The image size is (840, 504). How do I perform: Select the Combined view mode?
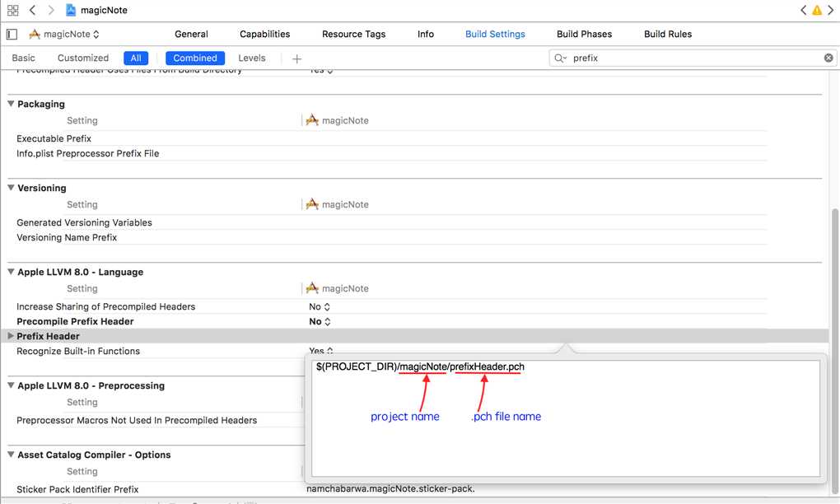click(195, 58)
